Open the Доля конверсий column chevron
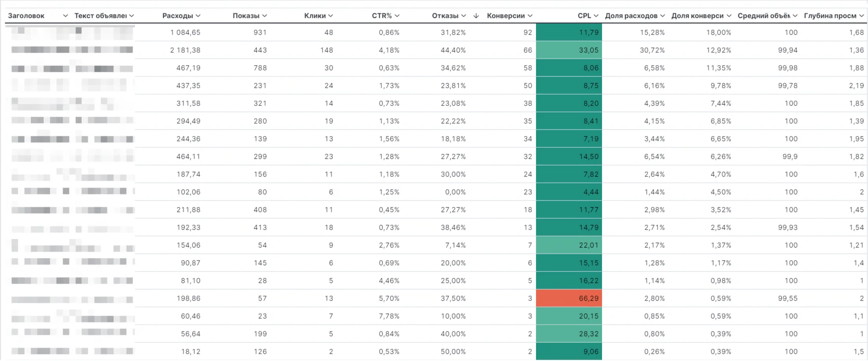This screenshot has height=361, width=868. (x=729, y=16)
